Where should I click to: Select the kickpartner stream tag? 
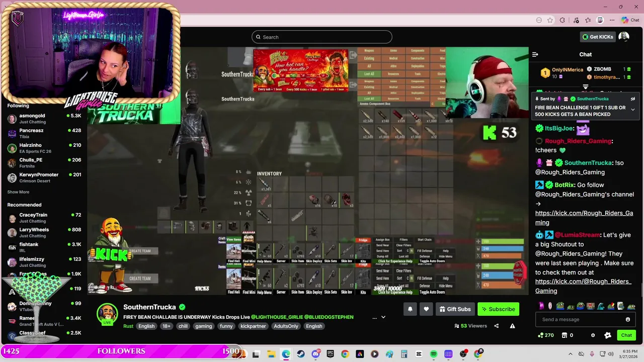click(x=253, y=326)
